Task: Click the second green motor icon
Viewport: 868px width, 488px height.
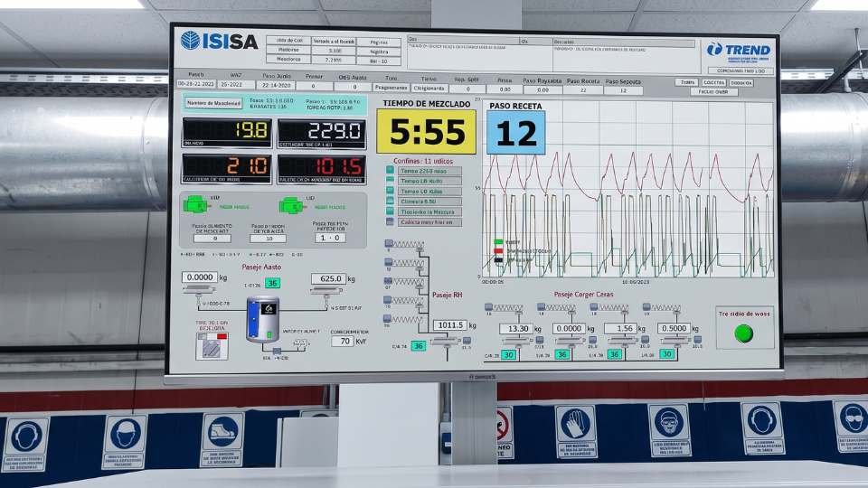Action: point(291,206)
